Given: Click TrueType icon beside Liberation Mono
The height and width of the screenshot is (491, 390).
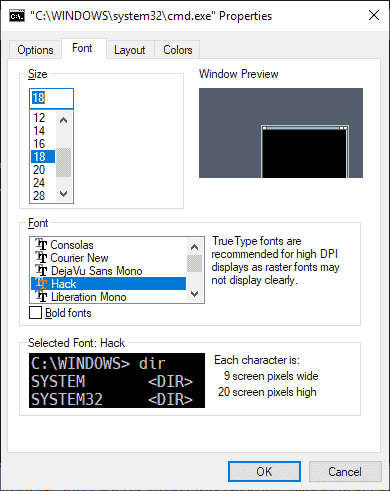Looking at the screenshot, I should pos(41,296).
